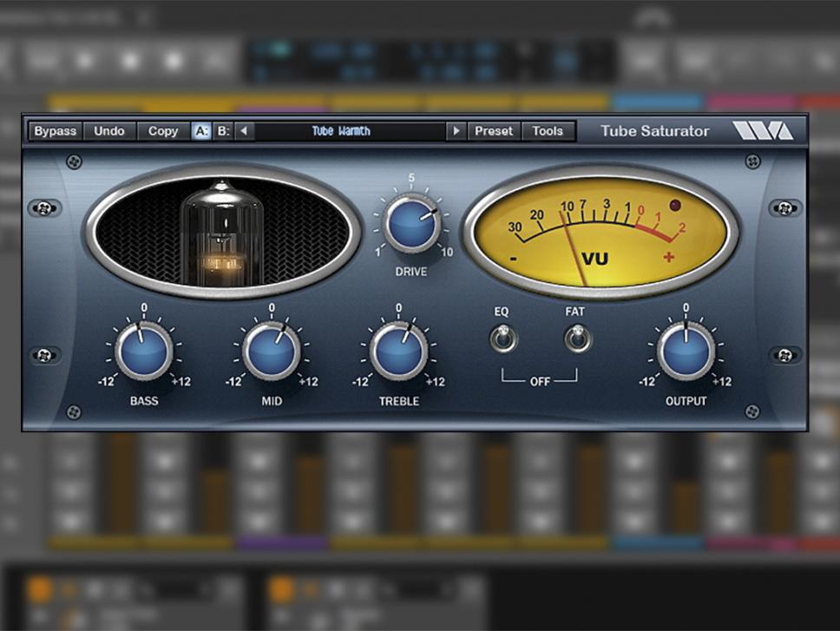Click the Wave Arts logo icon
Viewport: 840px width, 631px height.
tap(762, 131)
